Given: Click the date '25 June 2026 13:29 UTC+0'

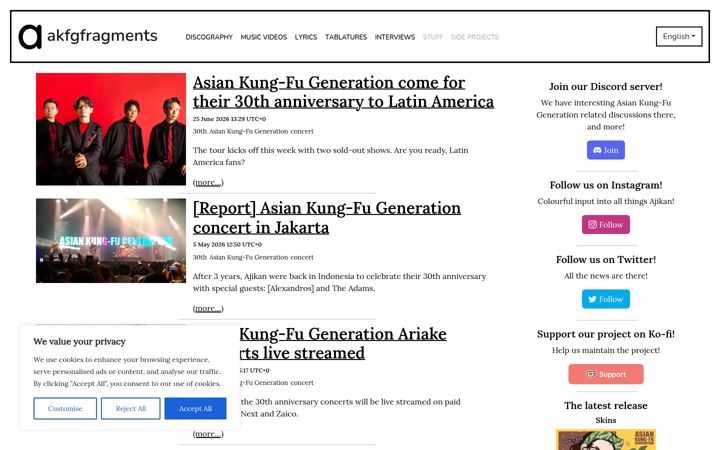Looking at the screenshot, I should point(229,119).
